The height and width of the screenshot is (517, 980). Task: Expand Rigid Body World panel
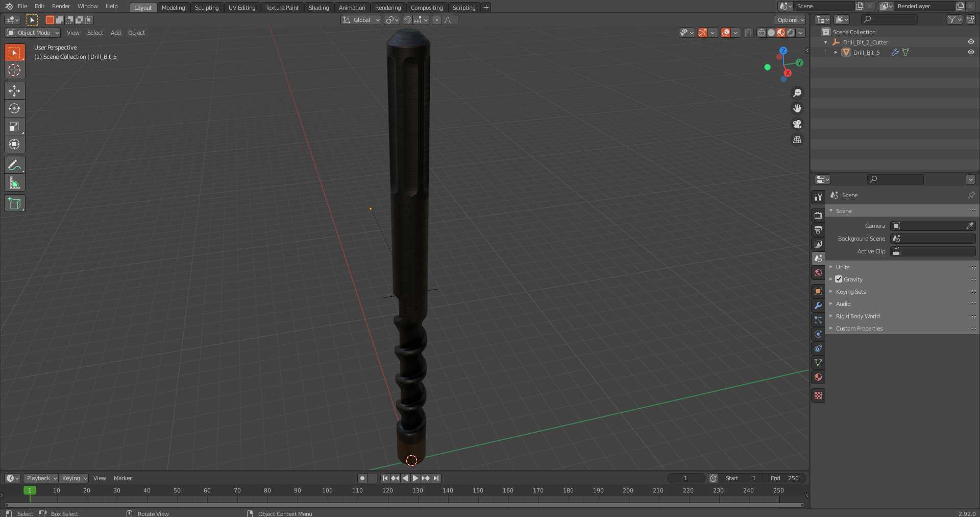tap(857, 316)
